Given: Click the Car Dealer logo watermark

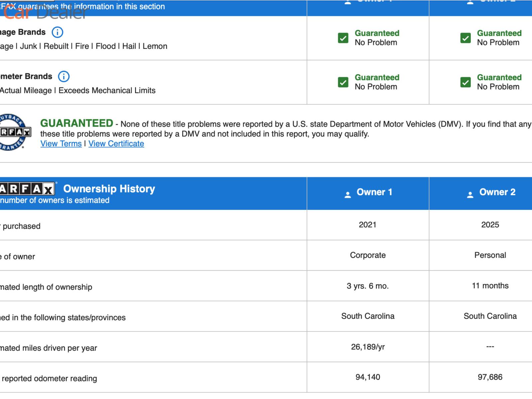Looking at the screenshot, I should click(x=45, y=13).
